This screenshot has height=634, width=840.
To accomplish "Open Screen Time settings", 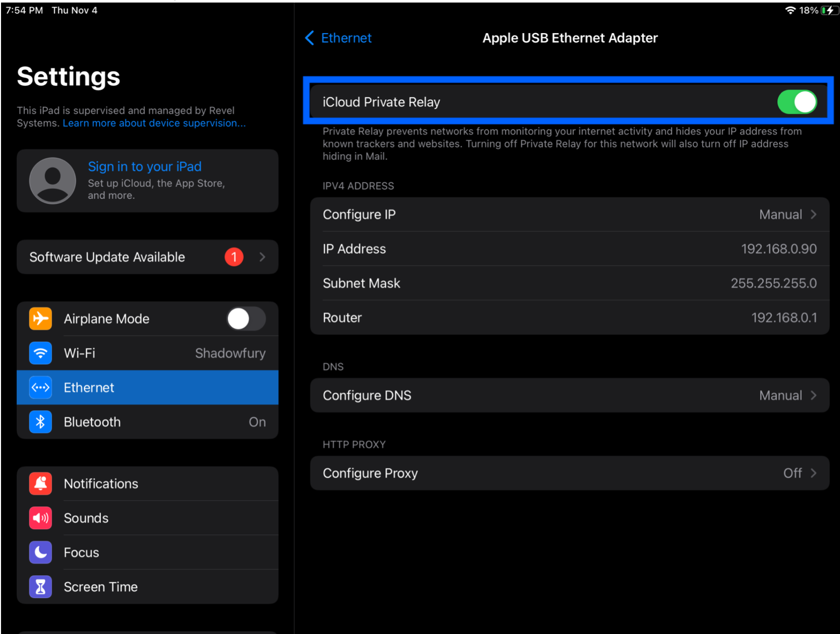I will tap(148, 587).
